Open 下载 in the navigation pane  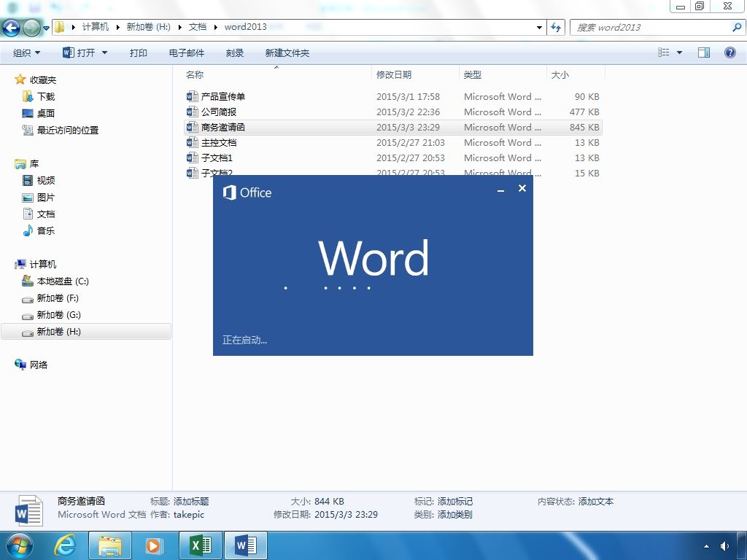(x=46, y=97)
